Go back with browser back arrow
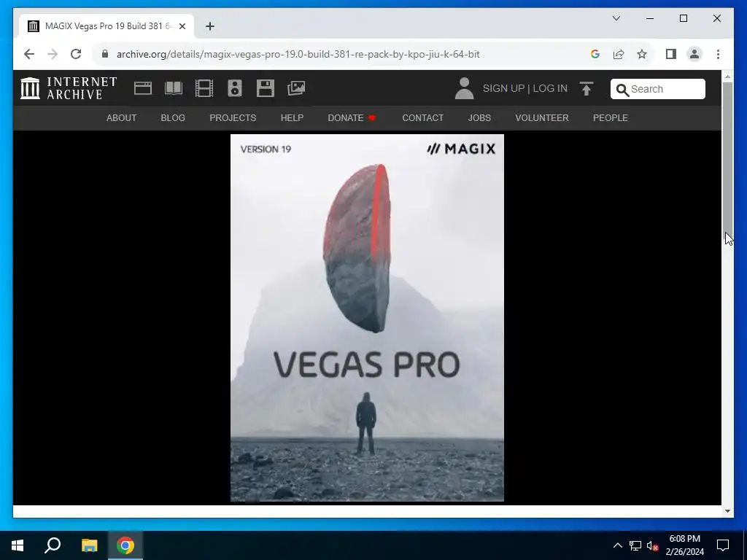This screenshot has width=747, height=560. pos(29,54)
